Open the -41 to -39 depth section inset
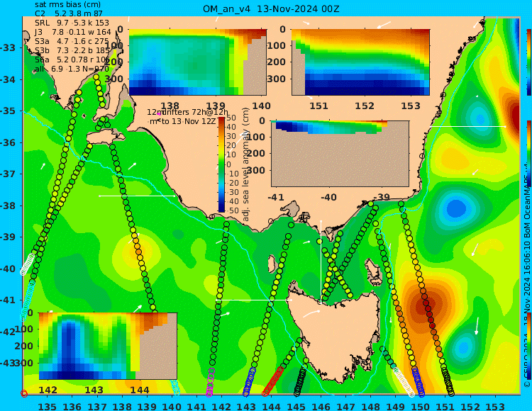Screen dimensions: 532x411 [340, 154]
